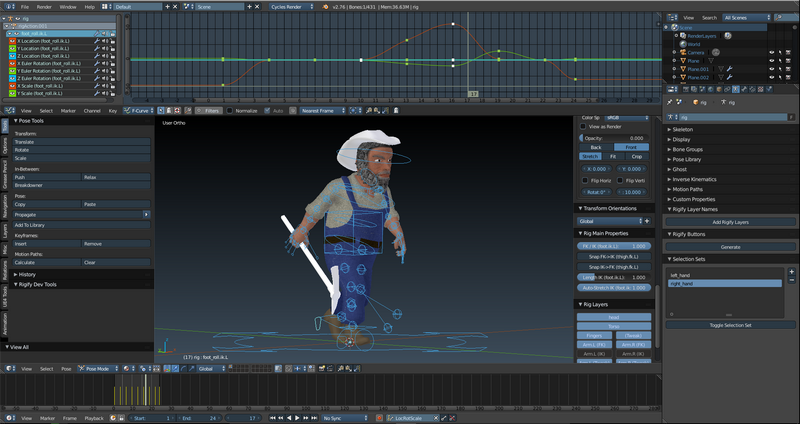800x424 pixels.
Task: Click the wrench modifier icon on Plane.001
Action: click(x=730, y=69)
